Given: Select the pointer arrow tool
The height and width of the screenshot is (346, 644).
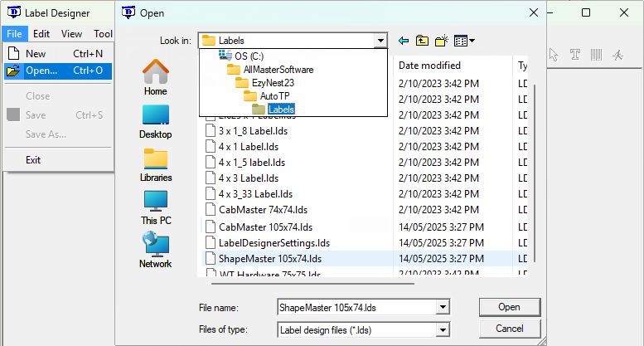Looking at the screenshot, I should (554, 55).
